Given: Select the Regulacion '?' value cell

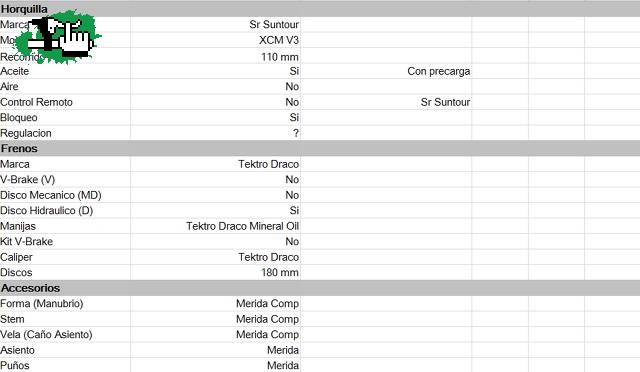Looking at the screenshot, I should pyautogui.click(x=216, y=133).
